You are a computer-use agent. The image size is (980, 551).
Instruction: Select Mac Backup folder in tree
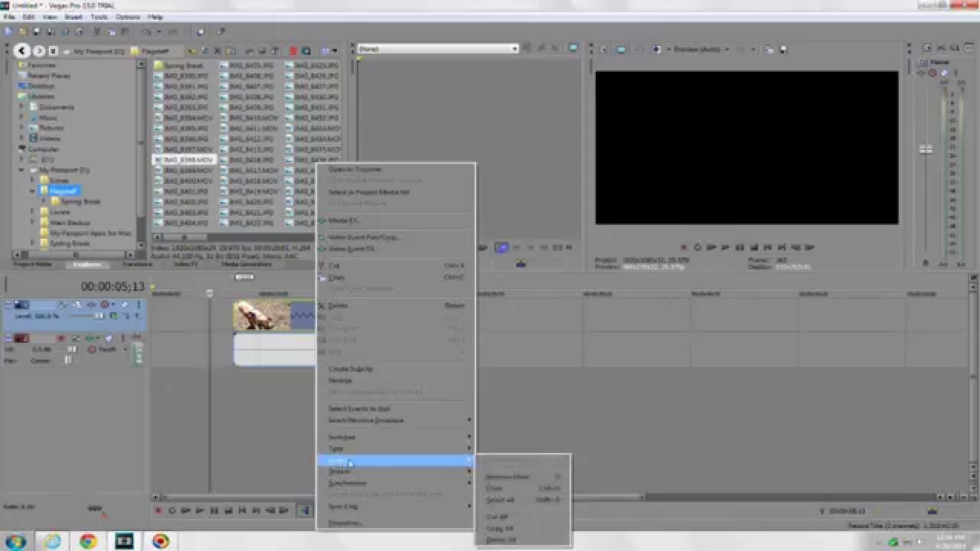tap(64, 222)
